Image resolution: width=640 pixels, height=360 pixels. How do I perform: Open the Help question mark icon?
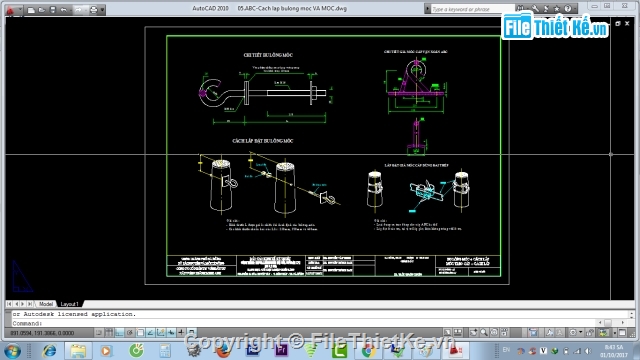[568, 9]
